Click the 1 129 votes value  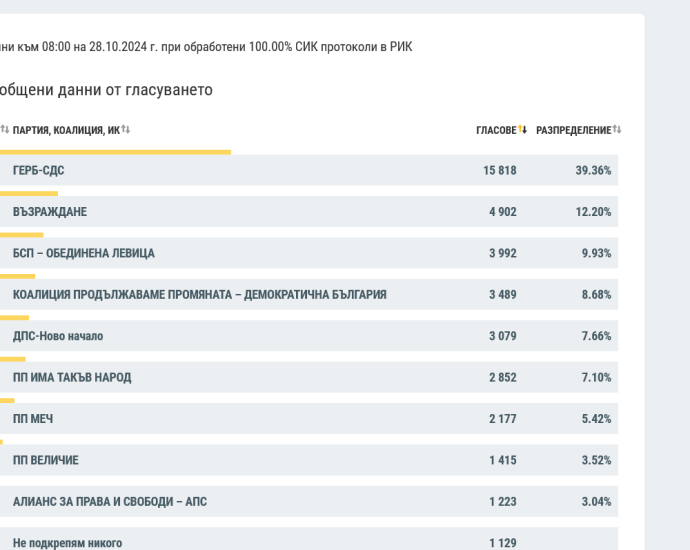(503, 543)
